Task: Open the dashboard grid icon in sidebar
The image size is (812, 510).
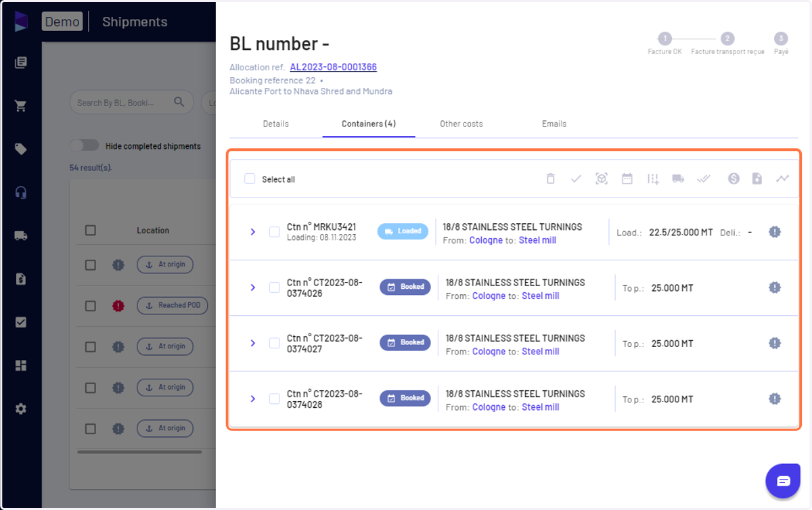Action: 21,365
